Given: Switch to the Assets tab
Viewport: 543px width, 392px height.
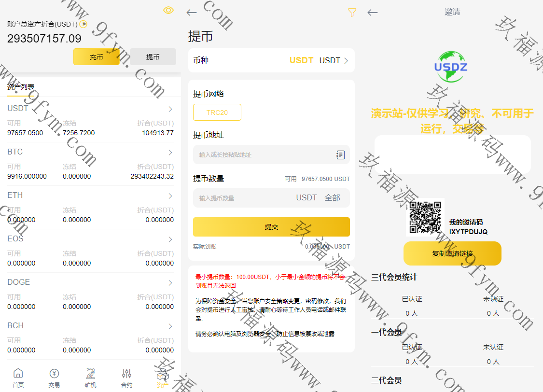Looking at the screenshot, I should pos(163,377).
